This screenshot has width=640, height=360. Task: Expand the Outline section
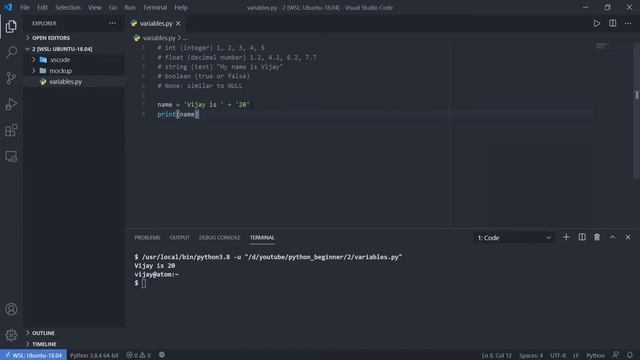click(73, 333)
